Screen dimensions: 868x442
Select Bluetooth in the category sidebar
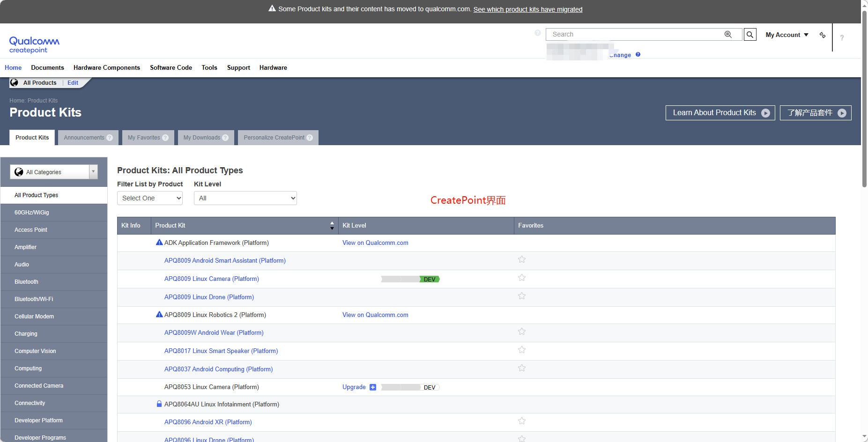pos(54,282)
